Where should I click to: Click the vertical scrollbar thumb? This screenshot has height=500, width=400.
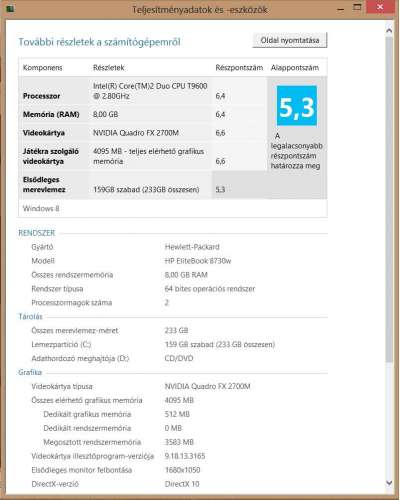tap(389, 199)
